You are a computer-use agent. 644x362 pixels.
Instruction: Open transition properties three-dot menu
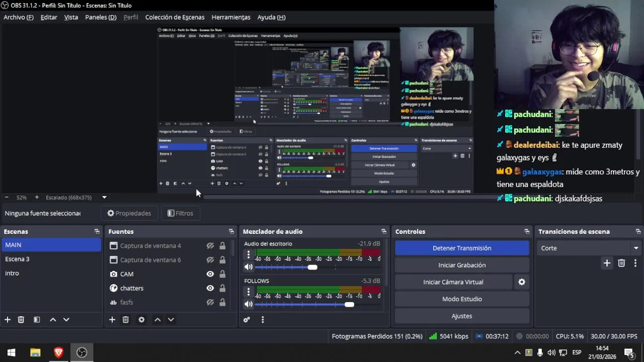635,263
